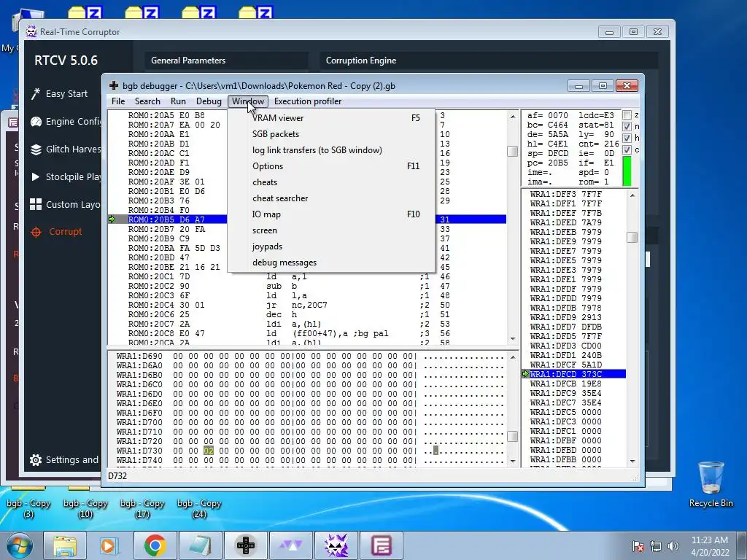747x560 pixels.
Task: Uncheck the h flag checkbox
Action: pos(627,138)
